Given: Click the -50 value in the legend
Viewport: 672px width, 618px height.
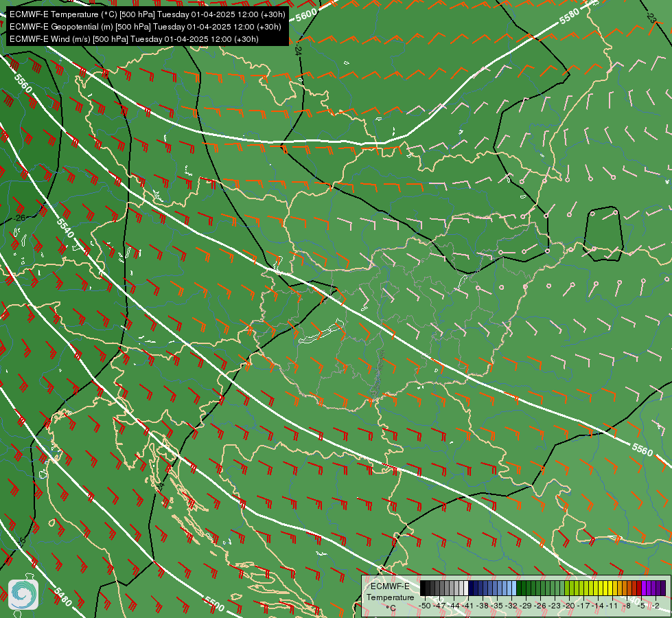Looking at the screenshot, I should coord(425,606).
